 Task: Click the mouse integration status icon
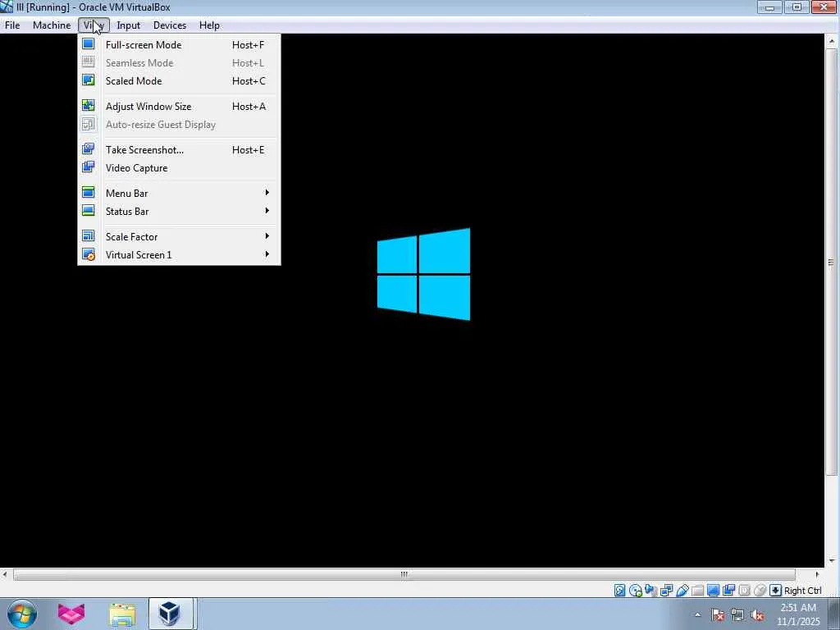click(760, 591)
